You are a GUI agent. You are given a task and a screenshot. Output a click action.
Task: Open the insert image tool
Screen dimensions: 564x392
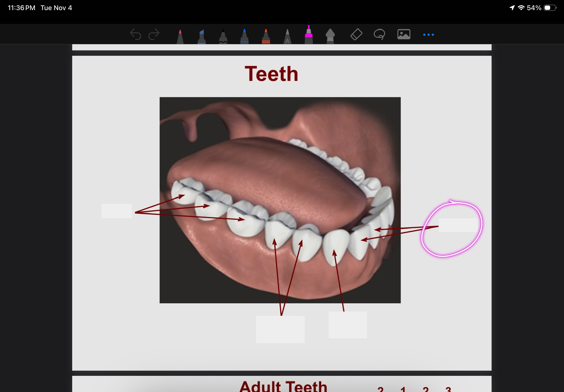[x=404, y=34]
